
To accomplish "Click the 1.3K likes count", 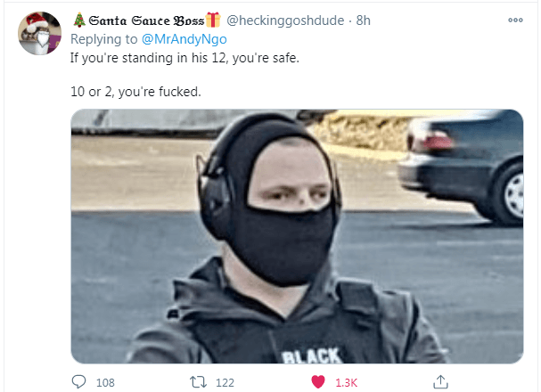I will (x=346, y=382).
